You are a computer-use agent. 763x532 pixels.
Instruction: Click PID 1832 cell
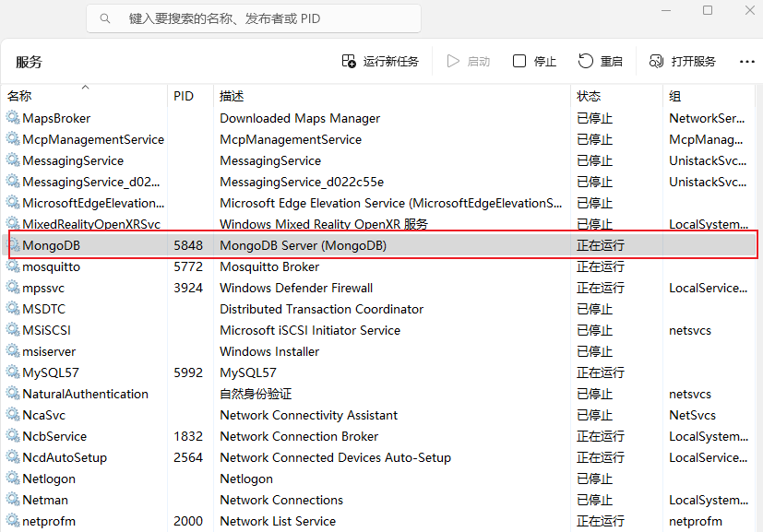pyautogui.click(x=188, y=436)
